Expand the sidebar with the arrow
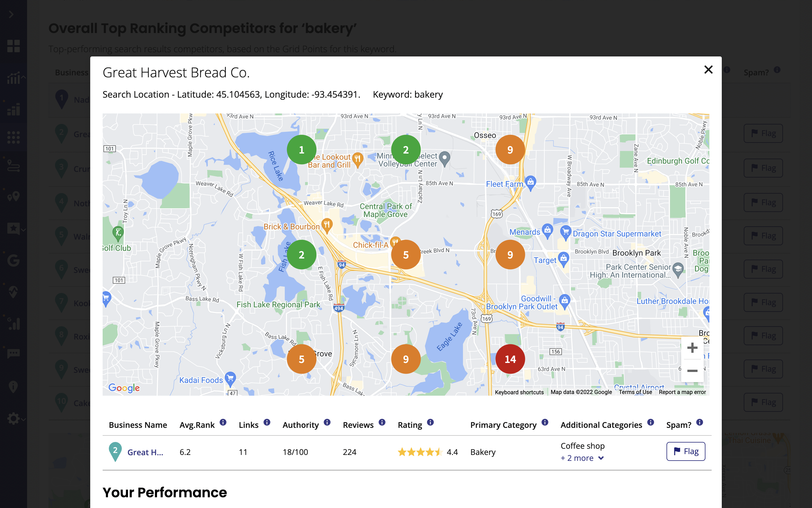This screenshot has height=508, width=812. point(11,14)
